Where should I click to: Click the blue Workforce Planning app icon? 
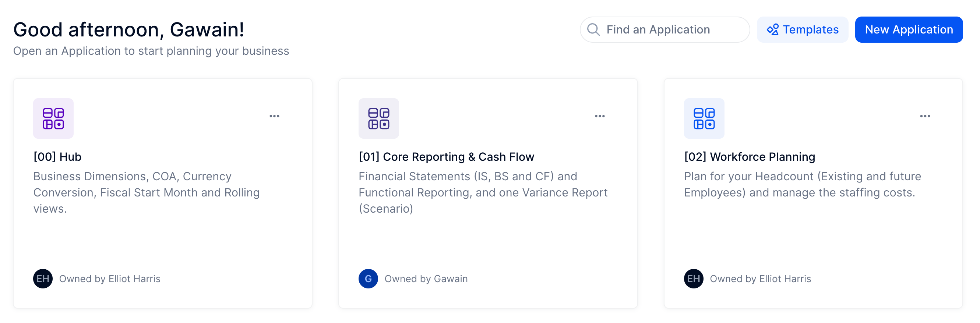click(704, 118)
